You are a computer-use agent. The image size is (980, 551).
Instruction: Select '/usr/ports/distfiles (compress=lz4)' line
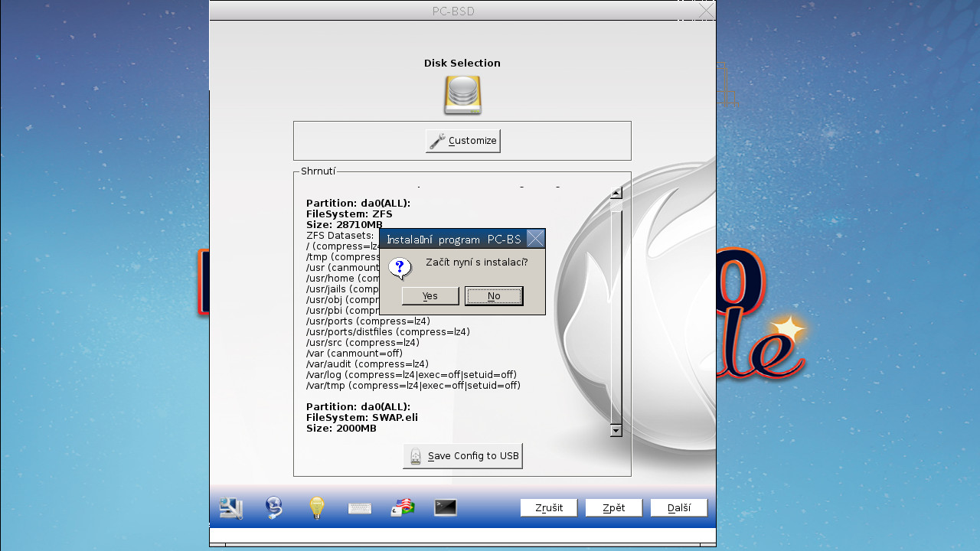click(x=388, y=332)
